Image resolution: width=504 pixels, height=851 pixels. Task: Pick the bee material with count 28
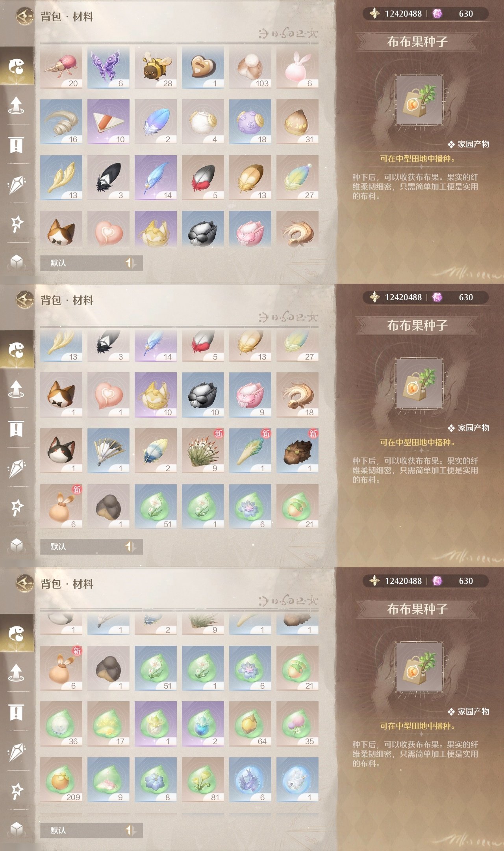coord(156,67)
